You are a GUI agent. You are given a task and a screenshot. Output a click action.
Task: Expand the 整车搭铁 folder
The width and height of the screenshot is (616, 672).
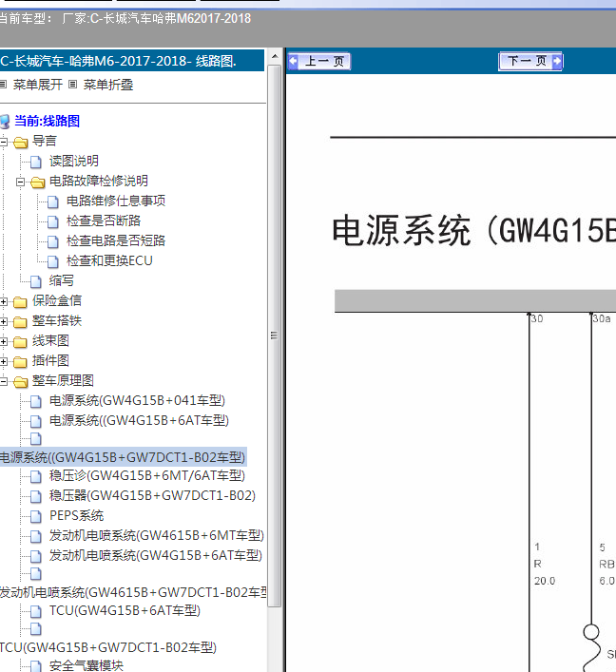click(4, 321)
